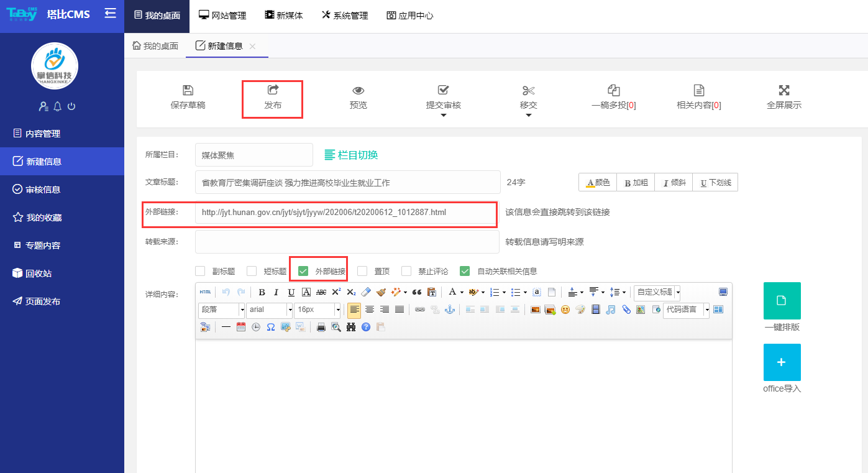The height and width of the screenshot is (473, 868).
Task: Click the 保存草稿 save draft icon
Action: coord(188,91)
